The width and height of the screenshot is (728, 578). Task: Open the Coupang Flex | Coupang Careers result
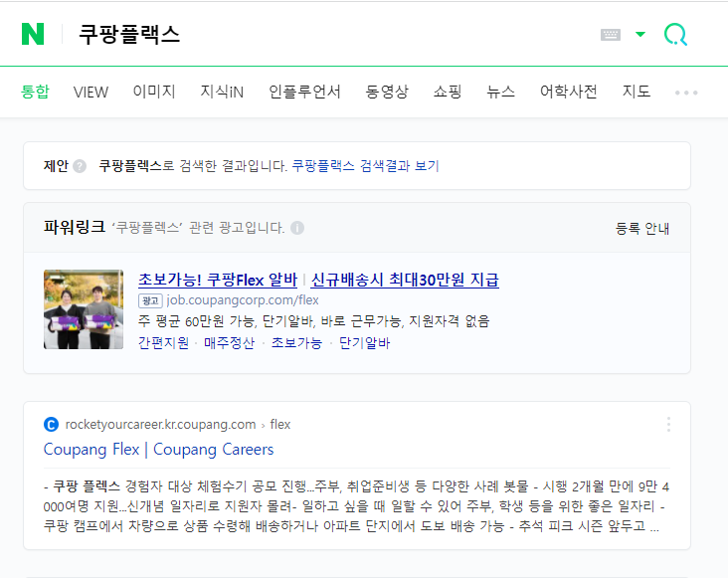(x=158, y=450)
